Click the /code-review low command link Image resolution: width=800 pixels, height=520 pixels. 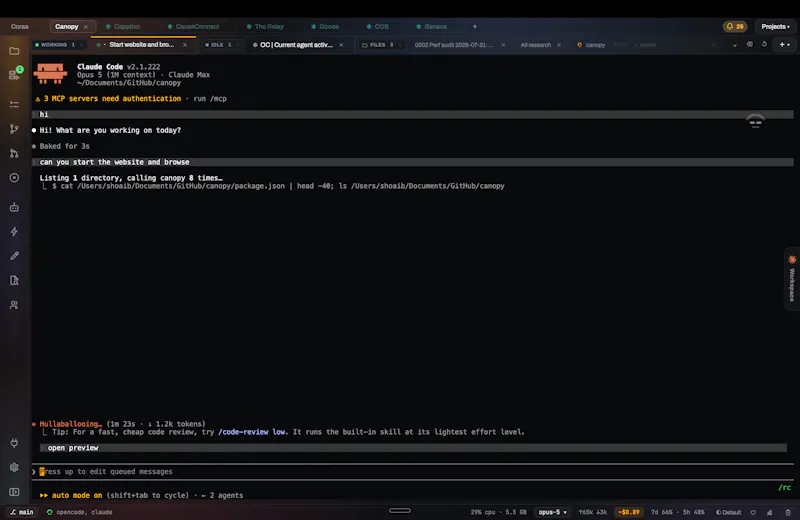pyautogui.click(x=252, y=432)
